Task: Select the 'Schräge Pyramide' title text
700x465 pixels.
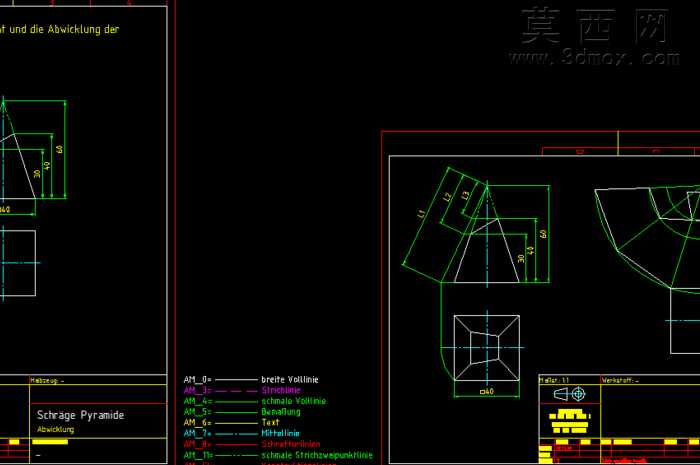Action: click(80, 415)
